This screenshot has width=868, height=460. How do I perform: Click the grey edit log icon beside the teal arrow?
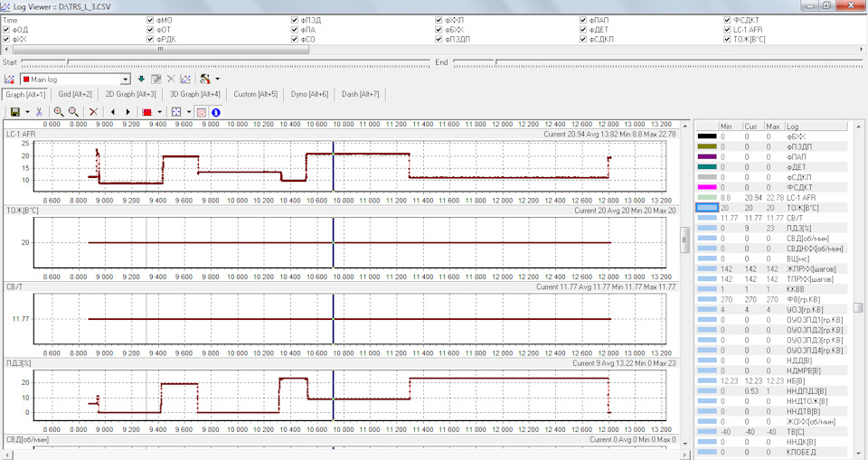156,80
